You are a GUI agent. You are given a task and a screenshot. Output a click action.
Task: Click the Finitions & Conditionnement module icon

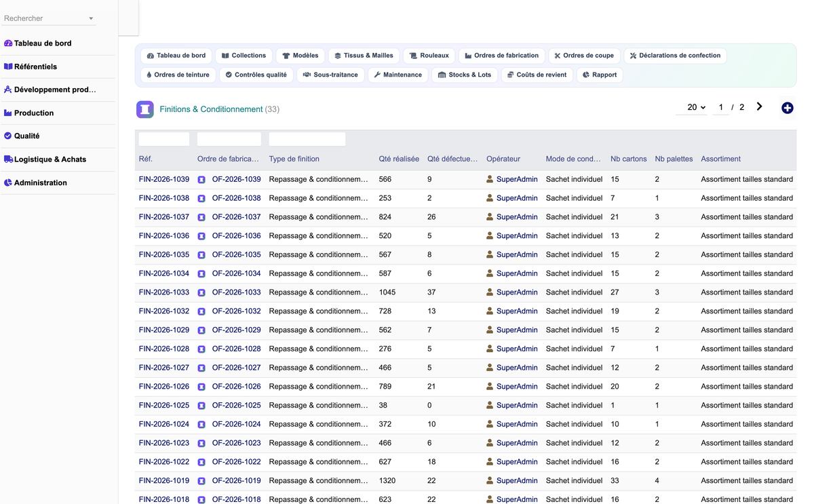pos(145,109)
